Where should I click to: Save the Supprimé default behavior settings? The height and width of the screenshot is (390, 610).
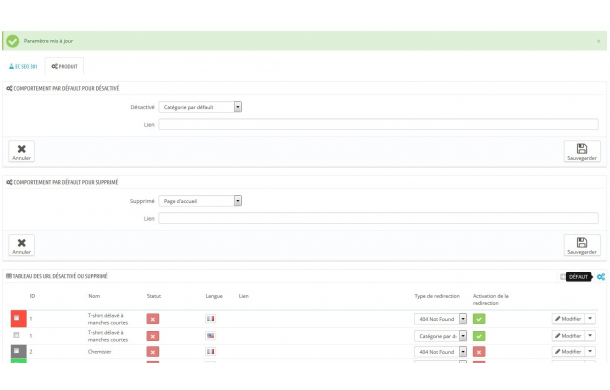[x=582, y=245]
